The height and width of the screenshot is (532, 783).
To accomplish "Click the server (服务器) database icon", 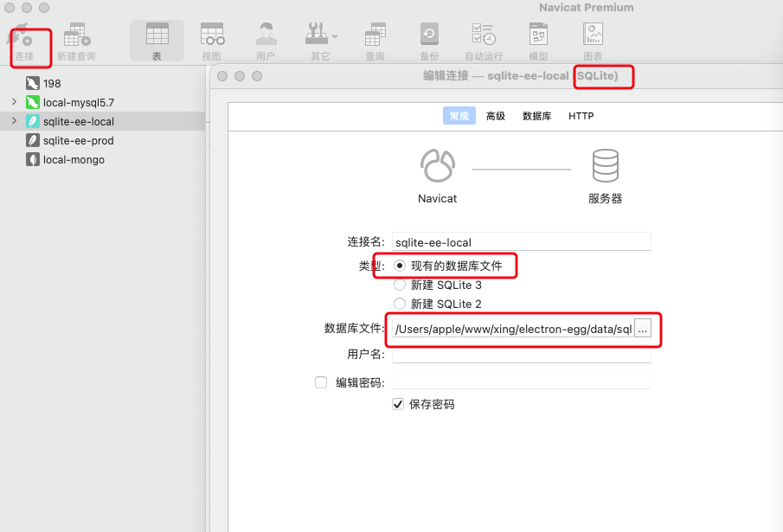I will click(606, 166).
